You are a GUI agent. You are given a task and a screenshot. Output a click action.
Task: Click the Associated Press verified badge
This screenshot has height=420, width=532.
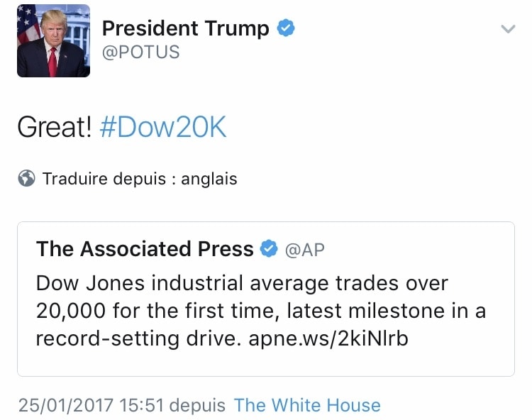[270, 249]
